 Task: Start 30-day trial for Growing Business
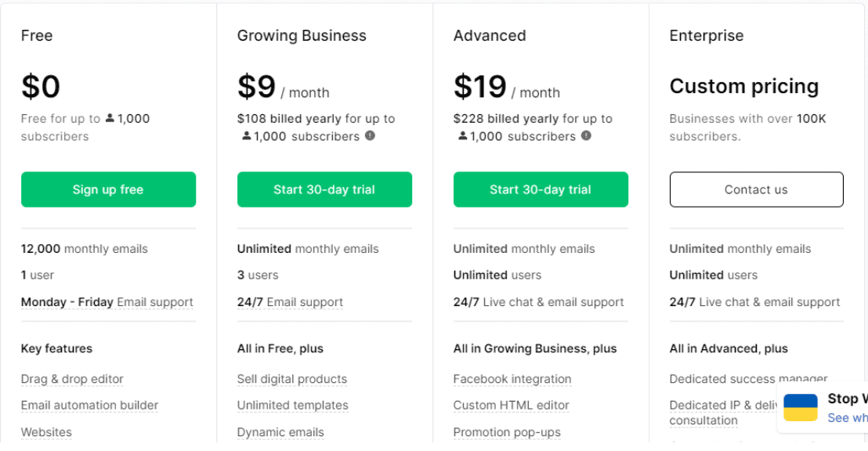point(324,189)
